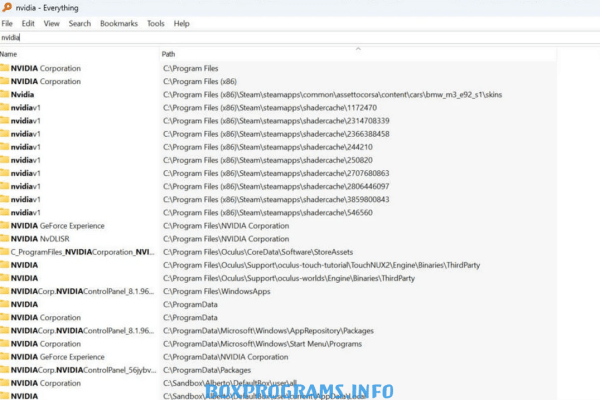The image size is (600, 400).
Task: Click path ending in oculus-worlds\Engine\Binaries\ThirdParty
Action: (289, 278)
